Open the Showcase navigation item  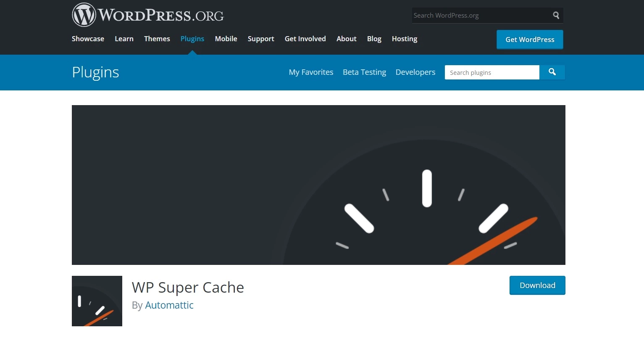point(88,39)
